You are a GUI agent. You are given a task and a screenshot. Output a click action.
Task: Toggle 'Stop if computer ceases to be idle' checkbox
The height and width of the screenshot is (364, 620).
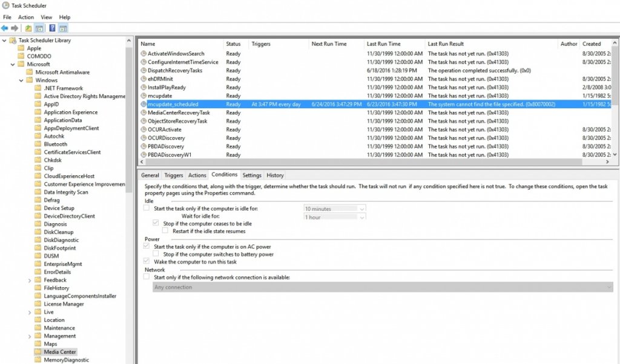point(156,223)
